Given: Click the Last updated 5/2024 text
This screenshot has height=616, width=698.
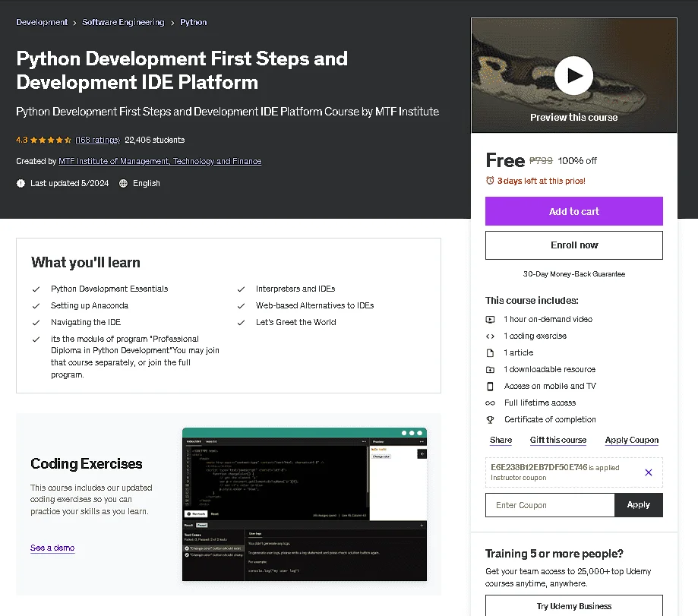Looking at the screenshot, I should point(69,183).
